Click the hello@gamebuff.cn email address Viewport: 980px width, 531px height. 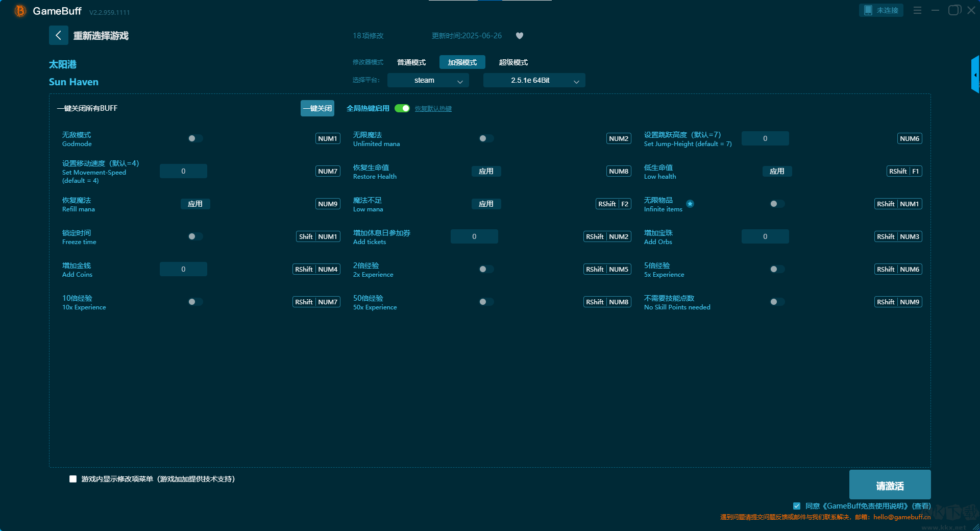902,517
